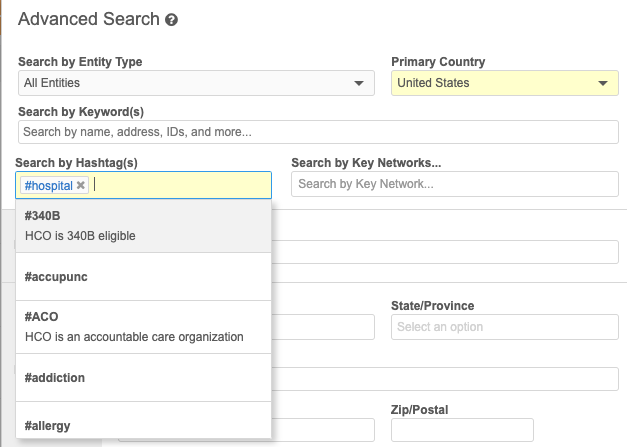The height and width of the screenshot is (447, 627).
Task: Pick the #ACO accountable care option
Action: (143, 327)
